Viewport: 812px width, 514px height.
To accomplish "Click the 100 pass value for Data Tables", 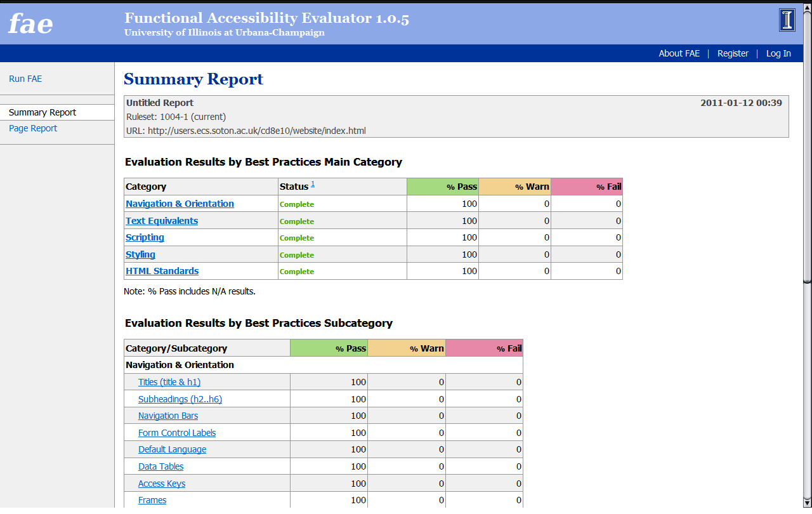I will pyautogui.click(x=358, y=466).
